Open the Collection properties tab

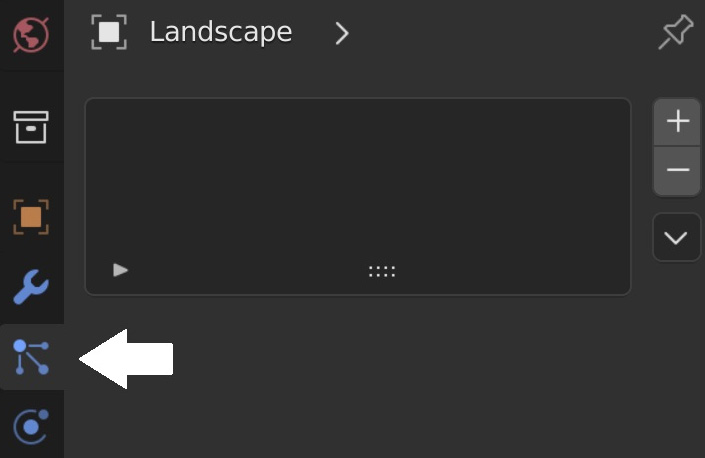point(31,127)
